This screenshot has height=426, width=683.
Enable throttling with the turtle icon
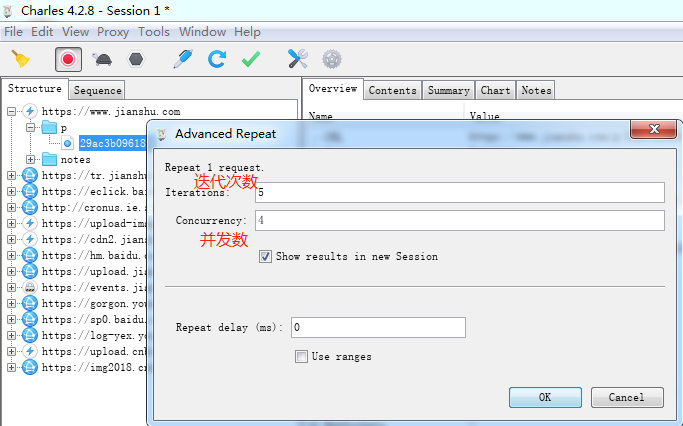click(102, 59)
